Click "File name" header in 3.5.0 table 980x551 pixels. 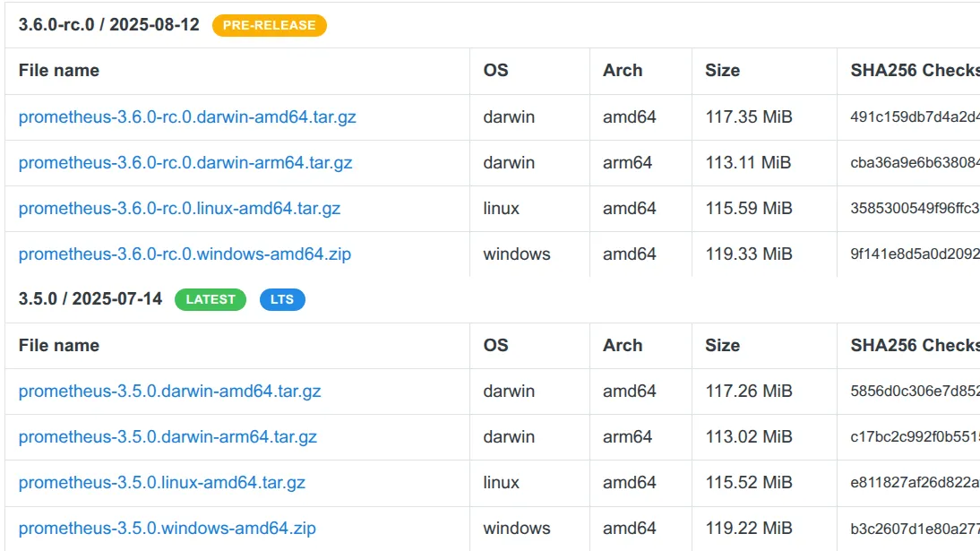[59, 345]
